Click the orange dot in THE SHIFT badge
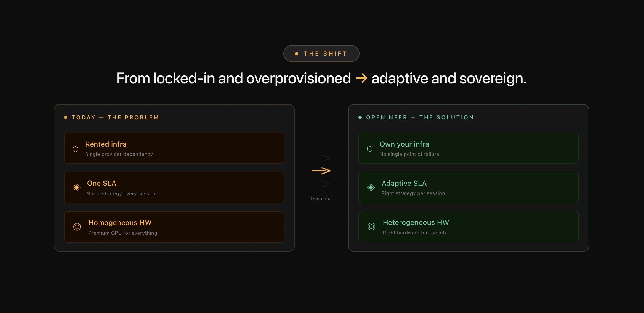This screenshot has width=644, height=313. [297, 54]
